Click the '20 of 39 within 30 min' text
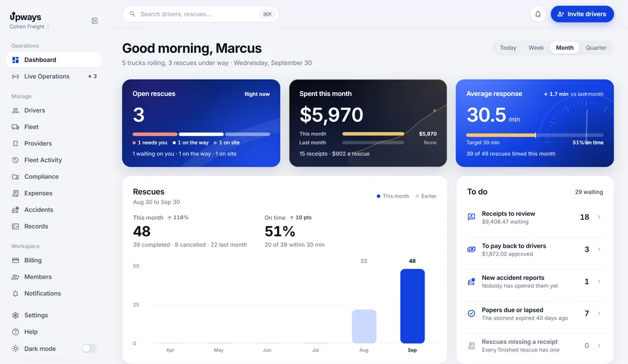This screenshot has width=628, height=364. pyautogui.click(x=295, y=245)
